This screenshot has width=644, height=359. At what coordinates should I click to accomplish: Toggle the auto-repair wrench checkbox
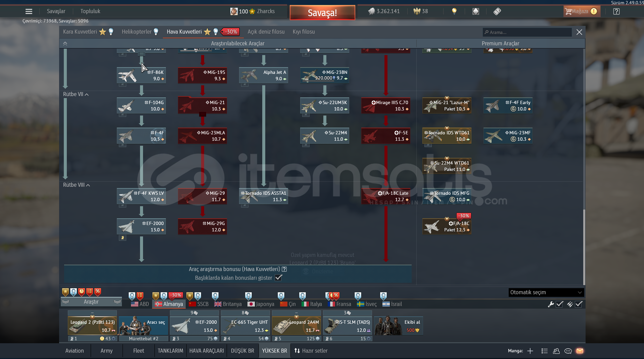coord(559,304)
